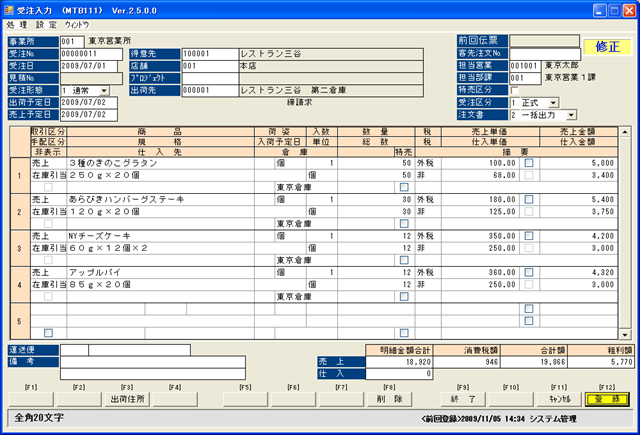
Task: Click the 出荷予定日 date field
Action: [x=89, y=102]
